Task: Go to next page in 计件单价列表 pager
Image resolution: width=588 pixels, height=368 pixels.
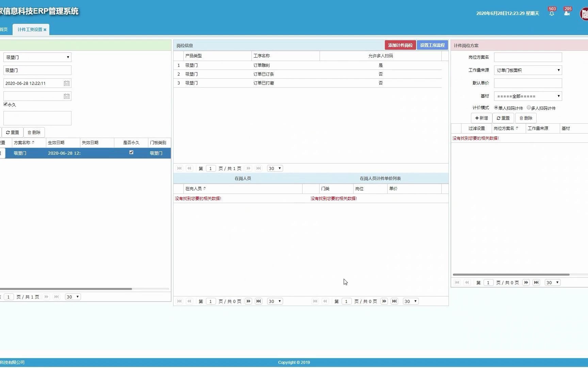Action: click(384, 301)
